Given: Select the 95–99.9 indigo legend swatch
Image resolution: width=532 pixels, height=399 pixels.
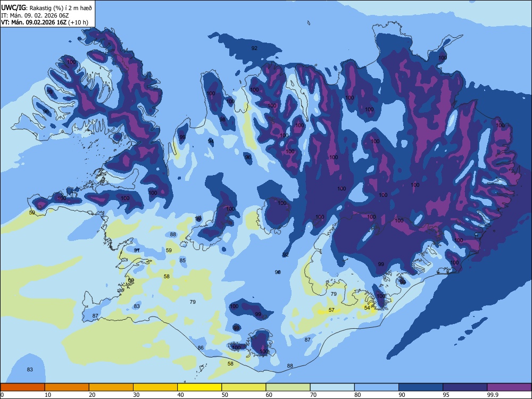Looking at the screenshot, I should [x=465, y=387].
